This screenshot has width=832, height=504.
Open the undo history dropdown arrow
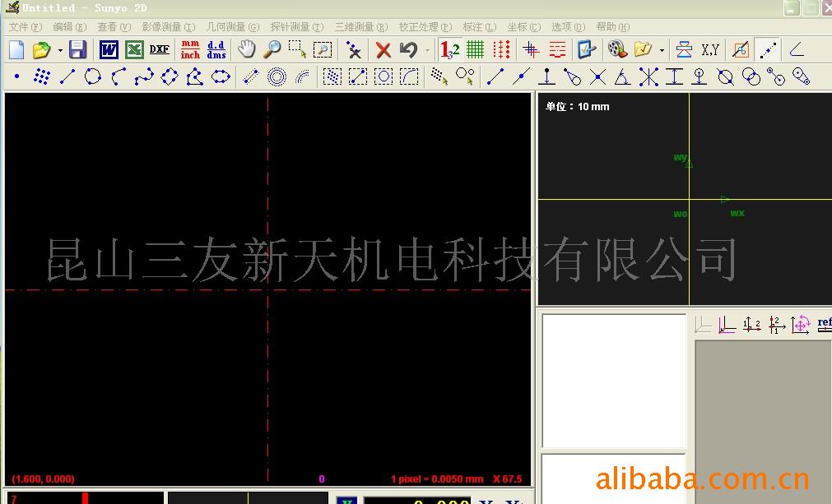[427, 51]
